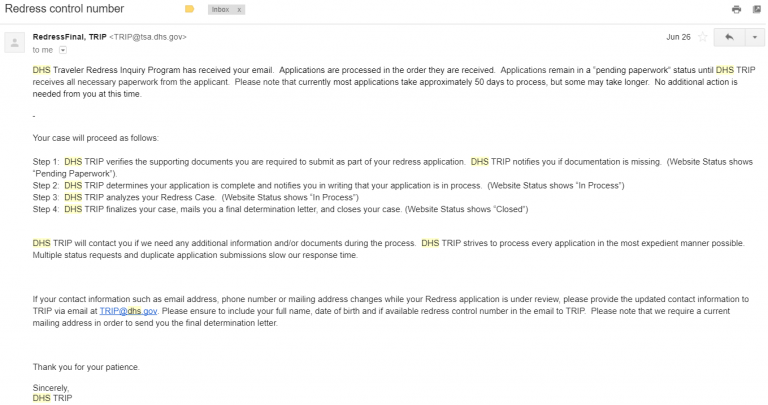Open email in new window icon
The image size is (768, 405).
[758, 9]
